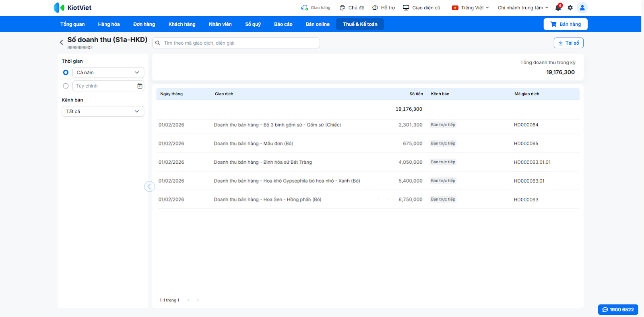The height and width of the screenshot is (317, 644).
Task: Select the Tùy chỉnh radio button
Action: pyautogui.click(x=66, y=86)
